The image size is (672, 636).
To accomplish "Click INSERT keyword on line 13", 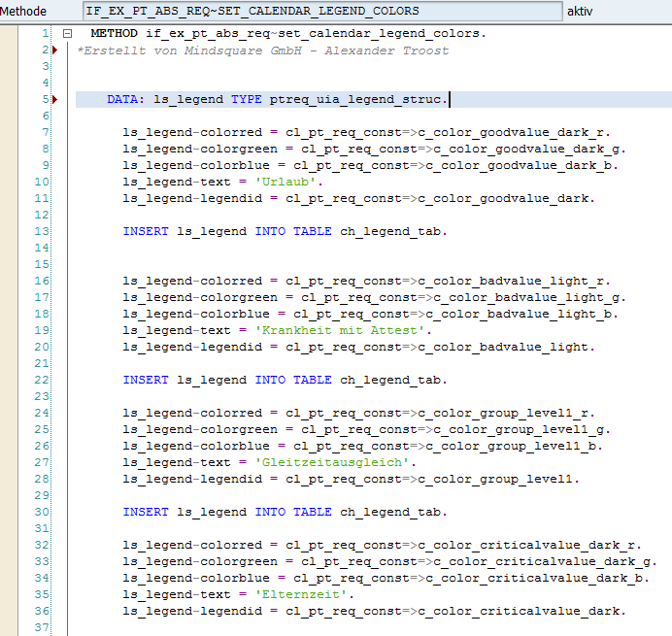I will (x=146, y=231).
